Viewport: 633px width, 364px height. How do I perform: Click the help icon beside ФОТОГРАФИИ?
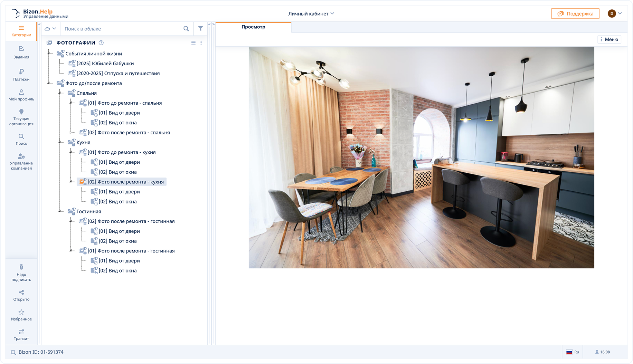(101, 43)
